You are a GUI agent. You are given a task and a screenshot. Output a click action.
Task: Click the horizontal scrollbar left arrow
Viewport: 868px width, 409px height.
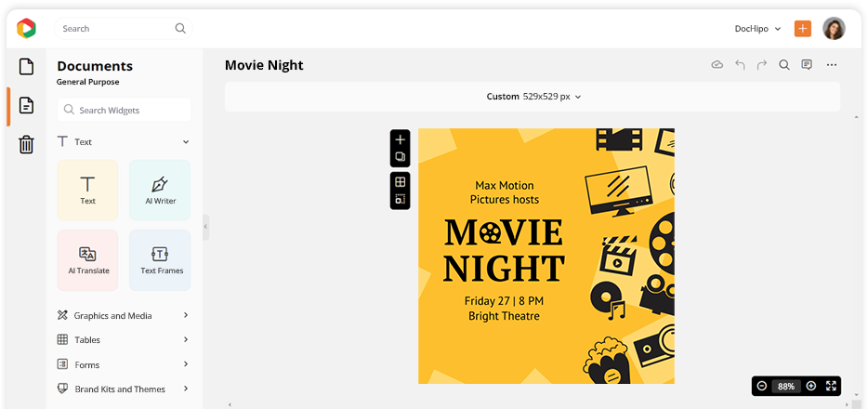coord(229,404)
